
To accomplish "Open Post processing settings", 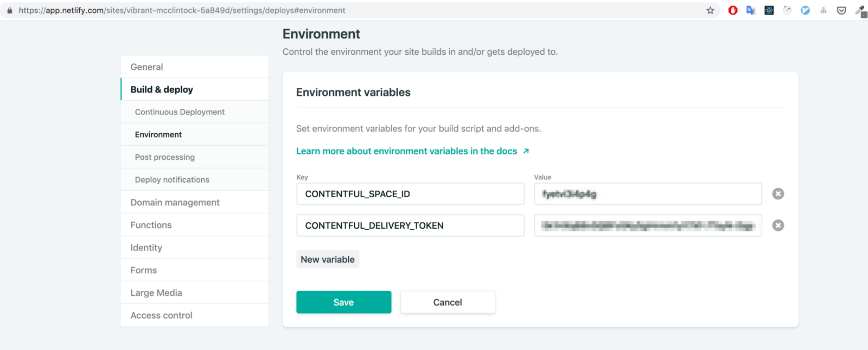I will [195, 157].
